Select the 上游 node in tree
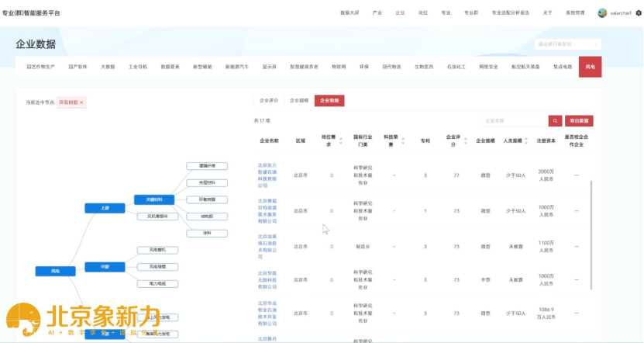Image resolution: width=644 pixels, height=343 pixels. [x=105, y=208]
